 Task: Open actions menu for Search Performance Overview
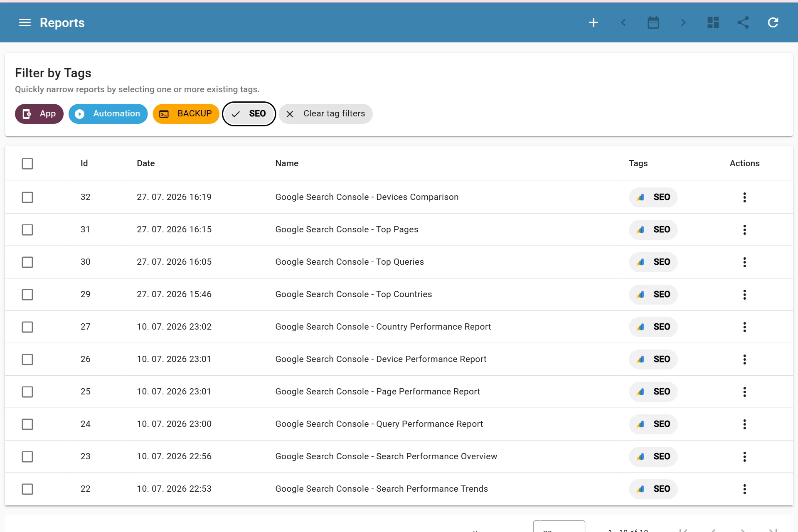(x=744, y=456)
